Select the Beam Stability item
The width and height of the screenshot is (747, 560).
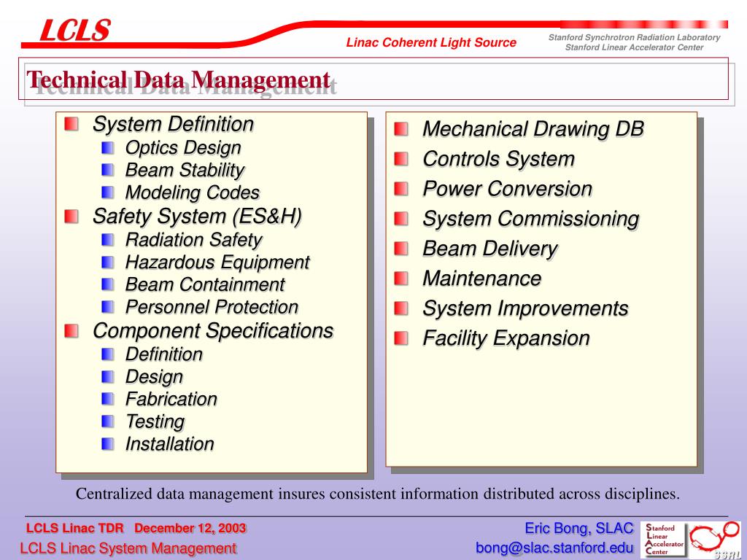(x=185, y=171)
